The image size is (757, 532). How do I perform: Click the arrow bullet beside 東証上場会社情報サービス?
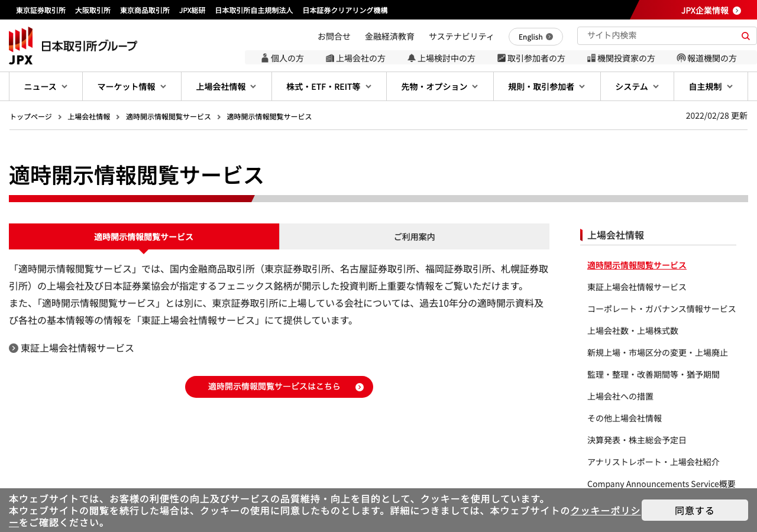[14, 348]
